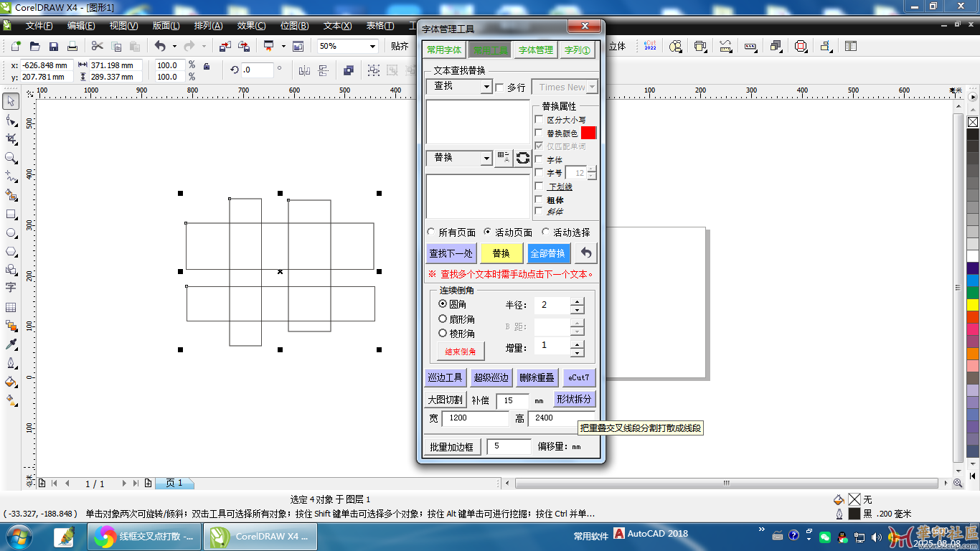
Task: Open the 效果 menu
Action: click(251, 26)
